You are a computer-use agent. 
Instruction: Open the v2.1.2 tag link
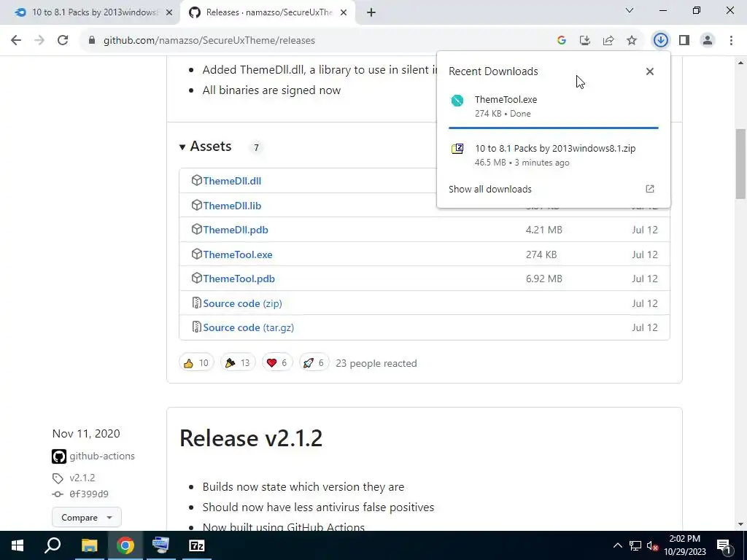tap(82, 478)
